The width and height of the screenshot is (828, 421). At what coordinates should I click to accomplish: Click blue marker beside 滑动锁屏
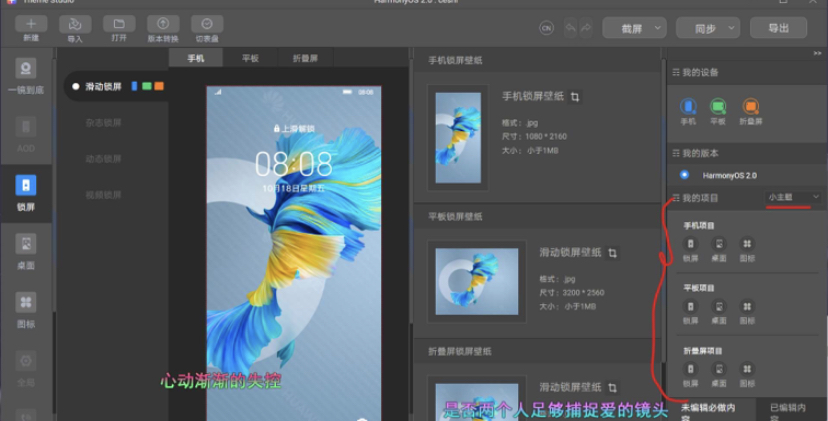135,86
